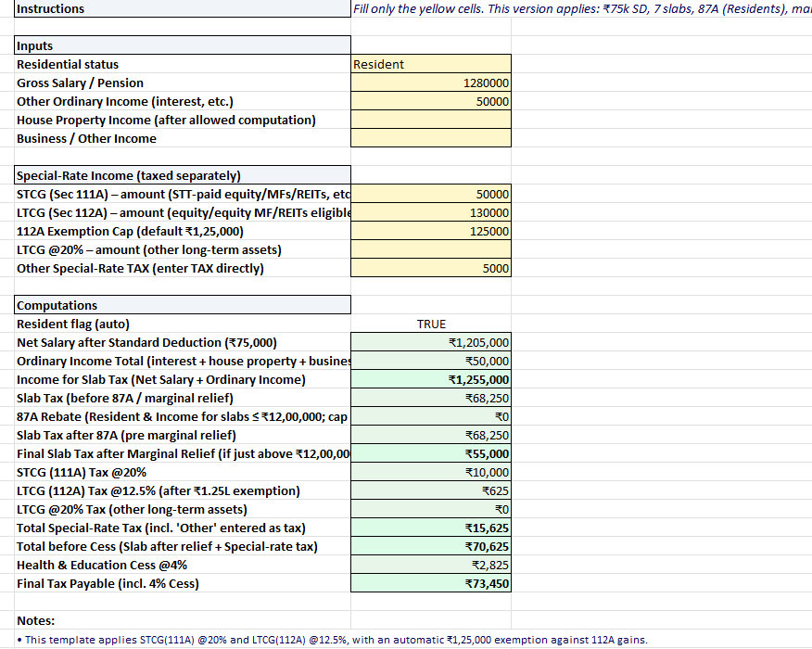Select the Other Special-Rate TAX cell showing 5000
Screen dimensions: 812x649
coord(430,268)
